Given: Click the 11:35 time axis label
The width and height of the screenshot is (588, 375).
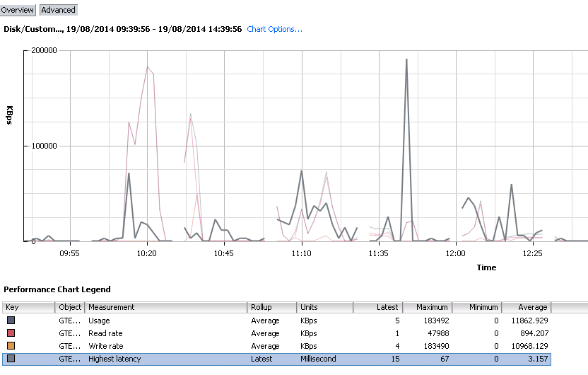Looking at the screenshot, I should click(378, 253).
